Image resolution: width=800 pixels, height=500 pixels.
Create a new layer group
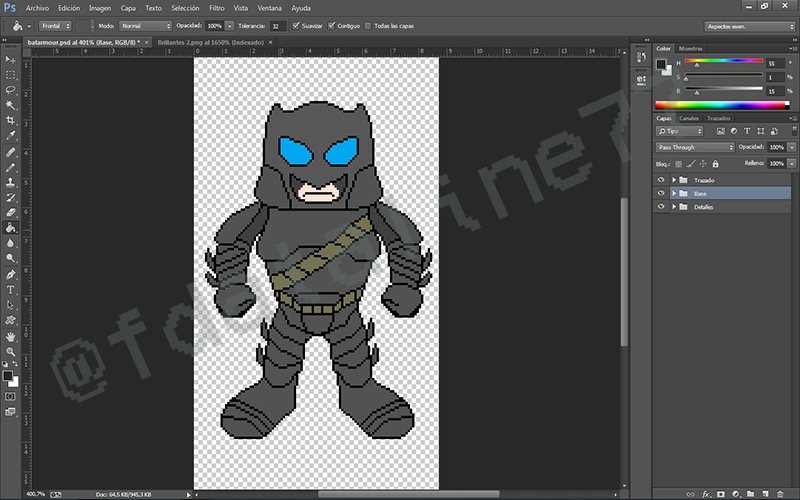point(750,494)
